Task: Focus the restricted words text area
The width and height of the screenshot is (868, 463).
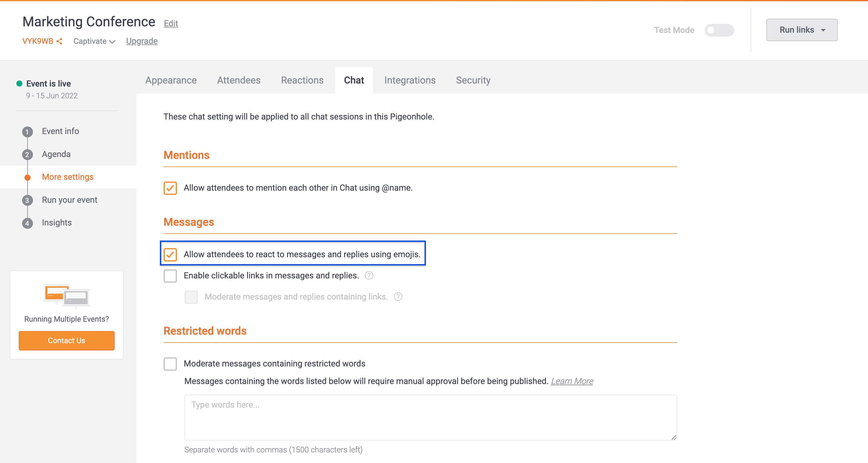Action: pyautogui.click(x=431, y=418)
